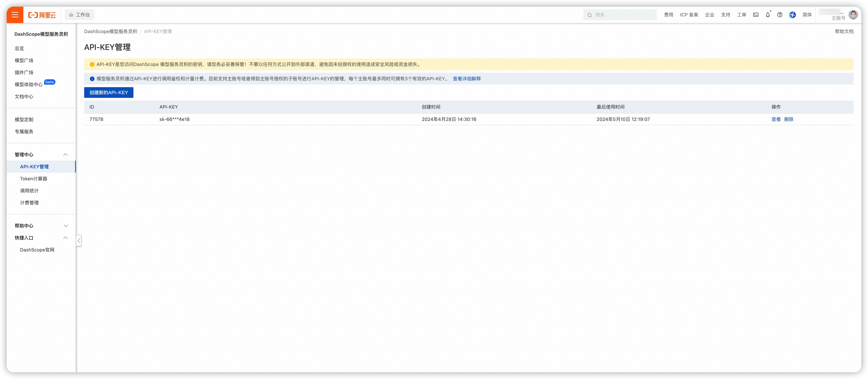Open the 查看详细解释 link

466,78
